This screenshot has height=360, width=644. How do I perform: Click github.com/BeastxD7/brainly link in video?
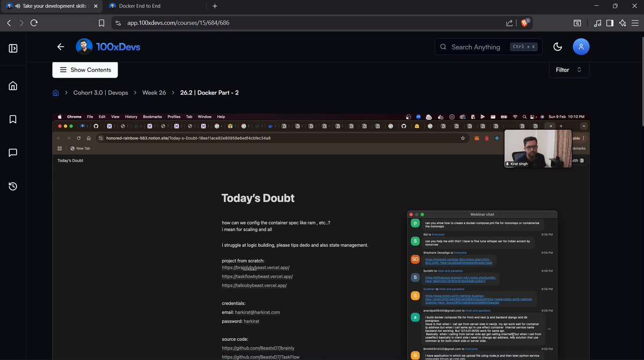258,348
